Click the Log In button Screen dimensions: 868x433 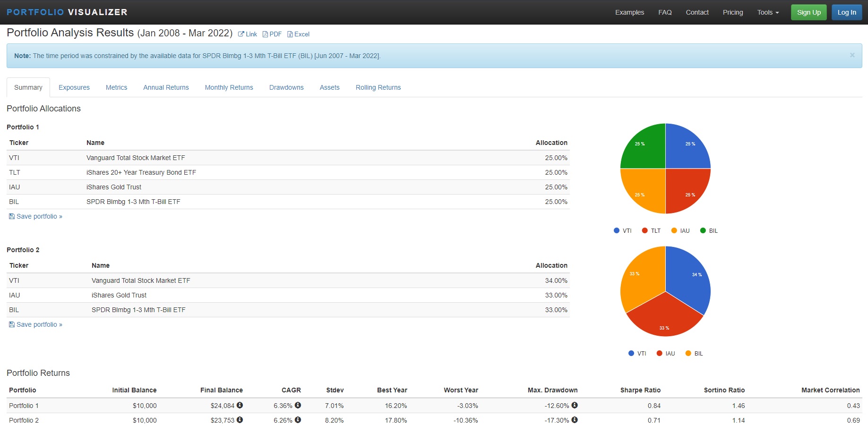click(847, 12)
